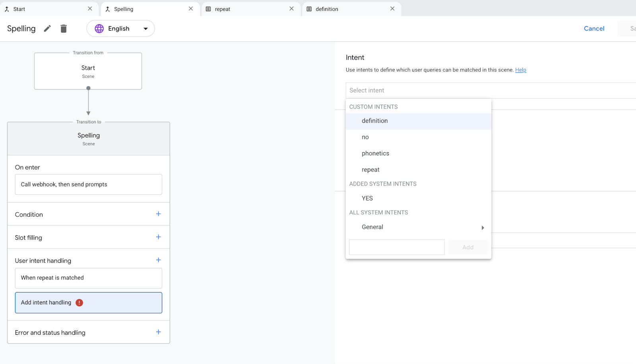Click the Cancel button
Viewport: 636px width, 364px height.
pos(594,29)
